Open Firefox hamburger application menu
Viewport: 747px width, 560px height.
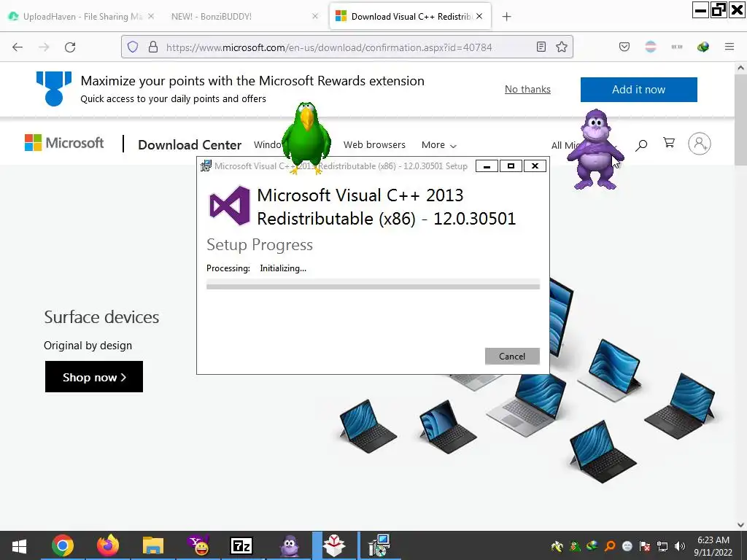tap(729, 47)
